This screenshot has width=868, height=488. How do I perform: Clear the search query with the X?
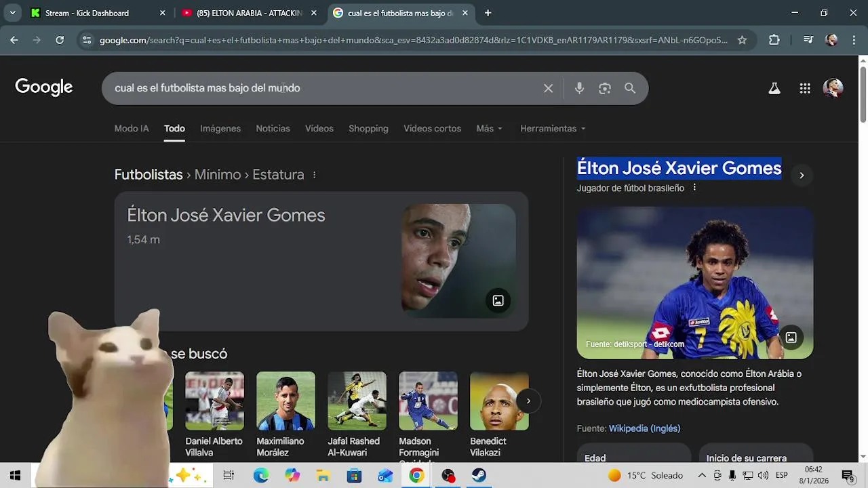pyautogui.click(x=548, y=88)
